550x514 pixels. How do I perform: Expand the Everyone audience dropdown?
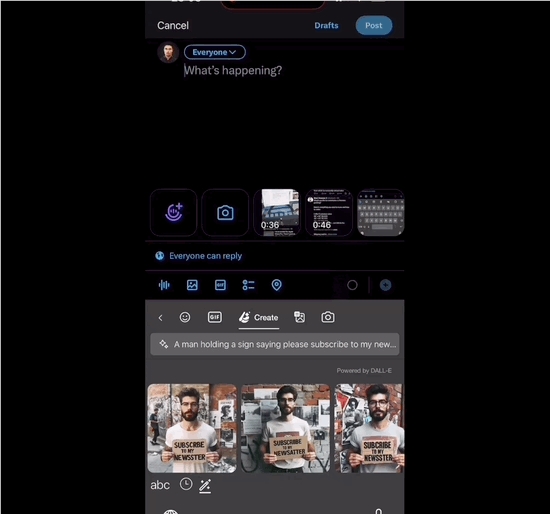pos(215,52)
